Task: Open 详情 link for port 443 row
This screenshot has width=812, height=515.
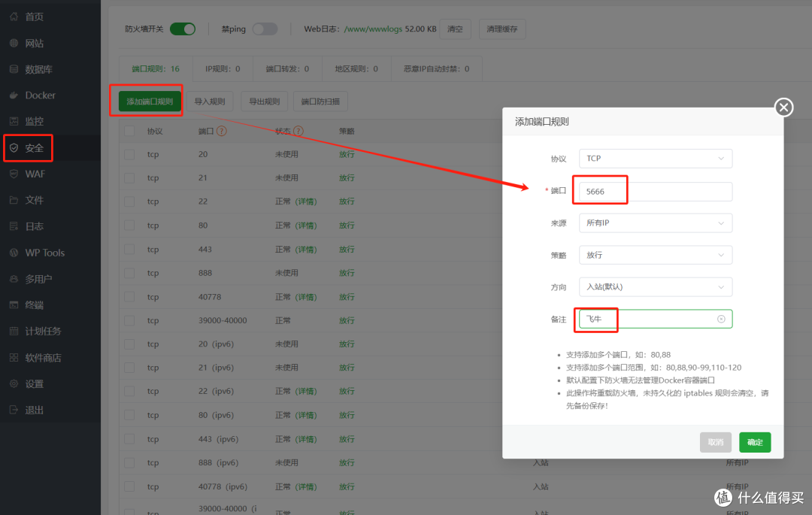Action: (306, 250)
